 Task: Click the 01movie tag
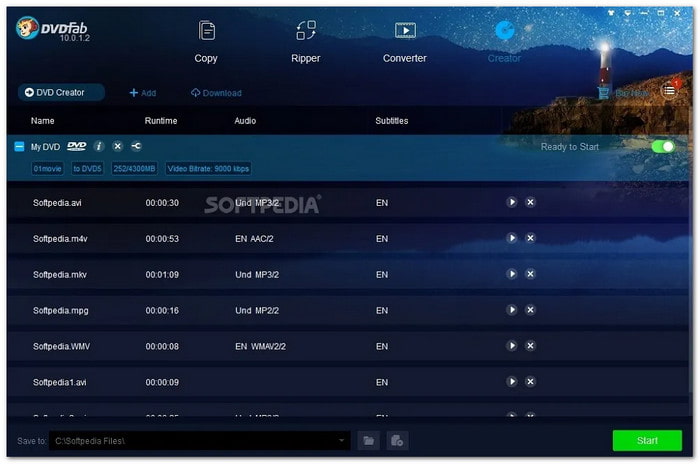47,169
